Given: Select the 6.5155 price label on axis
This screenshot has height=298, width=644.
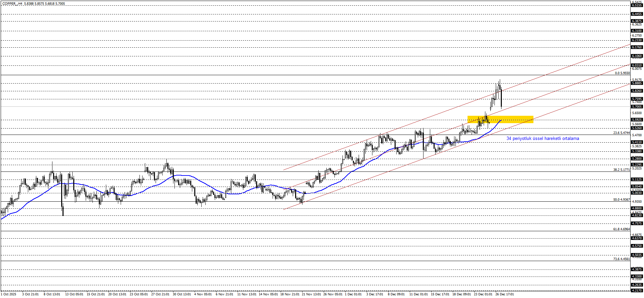Looking at the screenshot, I should pos(637,5).
